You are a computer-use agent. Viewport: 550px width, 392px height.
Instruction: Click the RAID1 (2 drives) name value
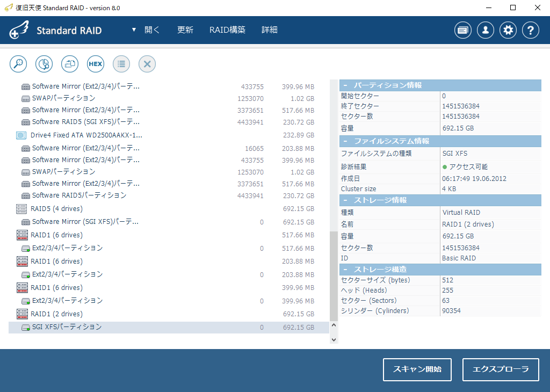pyautogui.click(x=468, y=224)
